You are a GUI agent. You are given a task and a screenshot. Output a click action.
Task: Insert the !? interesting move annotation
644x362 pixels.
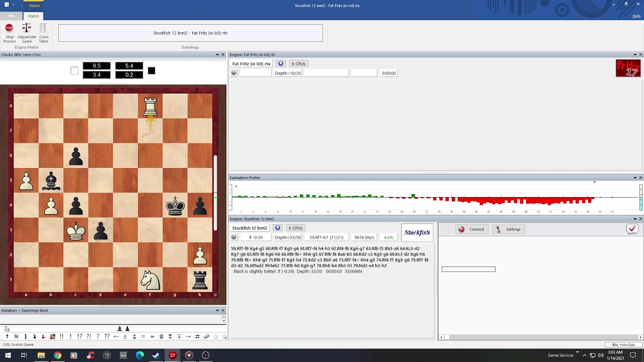(79, 336)
